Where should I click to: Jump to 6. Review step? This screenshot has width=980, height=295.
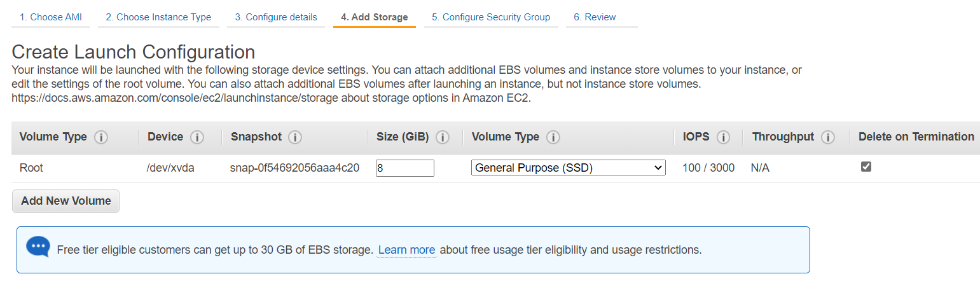click(x=595, y=17)
